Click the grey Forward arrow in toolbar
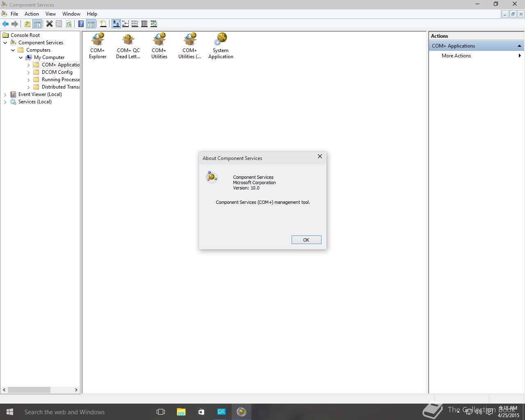The height and width of the screenshot is (420, 525). click(14, 24)
